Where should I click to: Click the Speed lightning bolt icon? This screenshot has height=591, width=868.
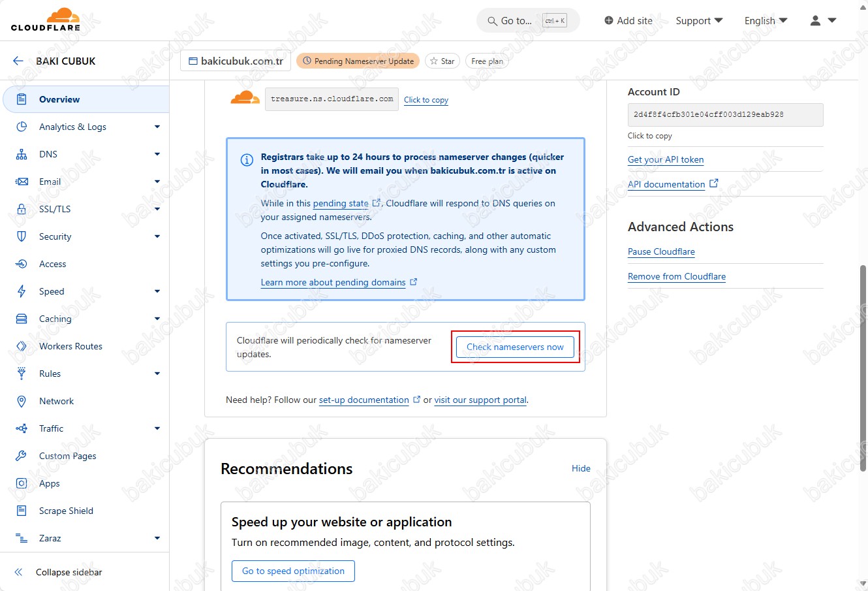(22, 291)
